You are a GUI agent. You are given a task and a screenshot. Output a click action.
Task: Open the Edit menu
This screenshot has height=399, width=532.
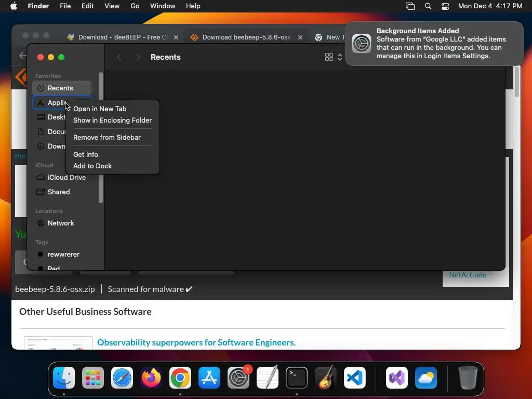click(87, 6)
